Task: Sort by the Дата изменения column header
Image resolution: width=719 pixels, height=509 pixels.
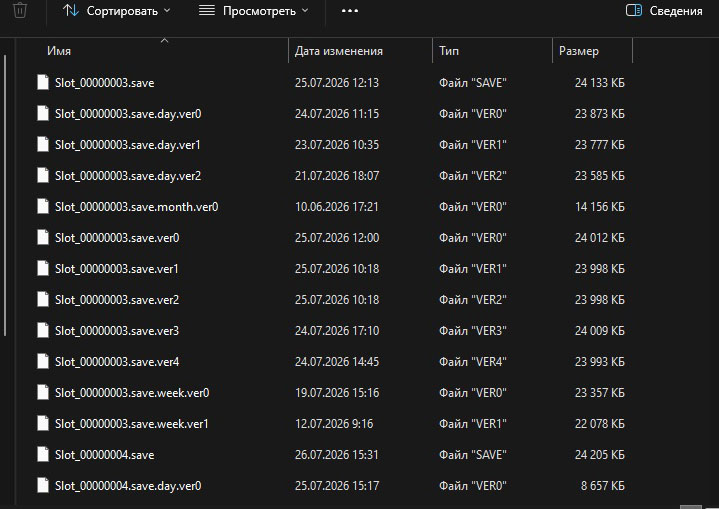Action: (x=338, y=51)
